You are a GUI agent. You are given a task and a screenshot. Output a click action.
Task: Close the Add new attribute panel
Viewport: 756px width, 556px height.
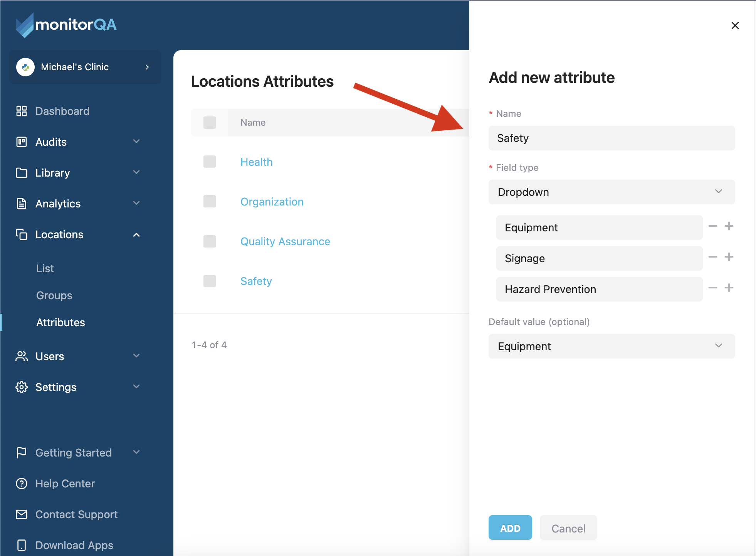[735, 25]
